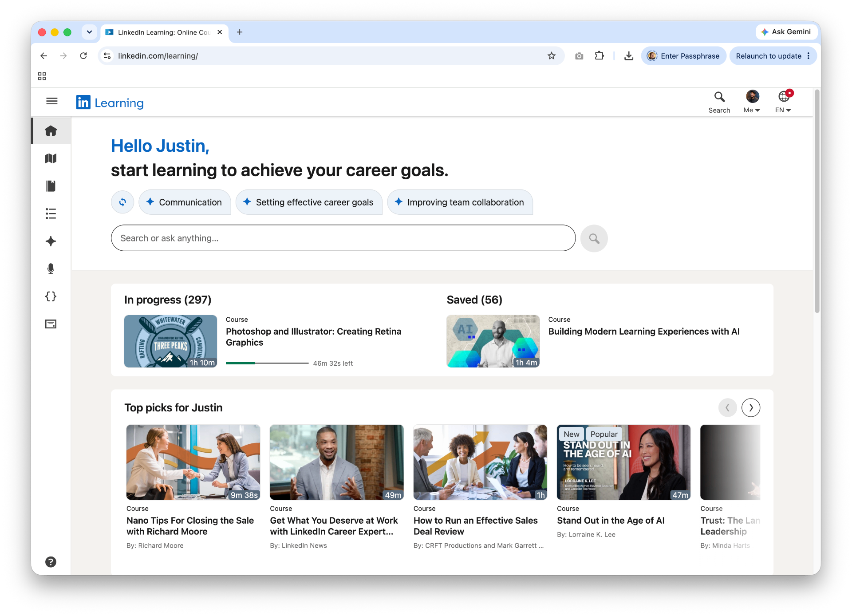Screen dimensions: 852x616
Task: Click the browser screenshot camera icon
Action: point(579,56)
